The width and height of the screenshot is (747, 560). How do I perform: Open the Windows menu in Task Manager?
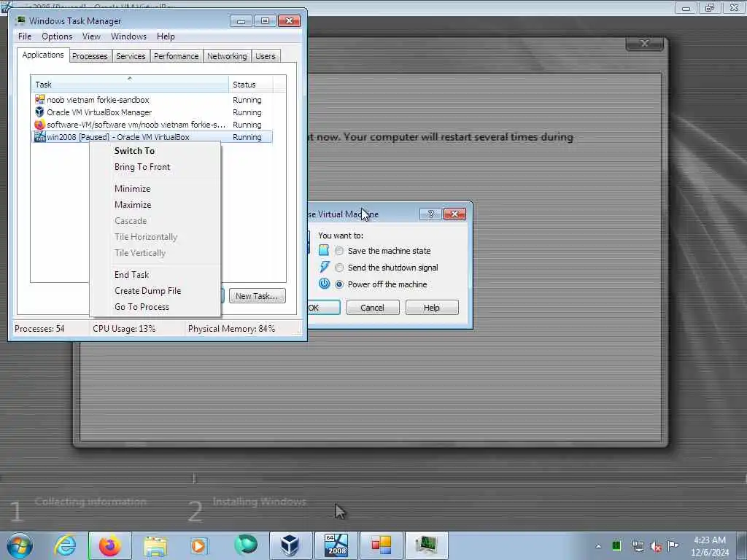pos(128,36)
